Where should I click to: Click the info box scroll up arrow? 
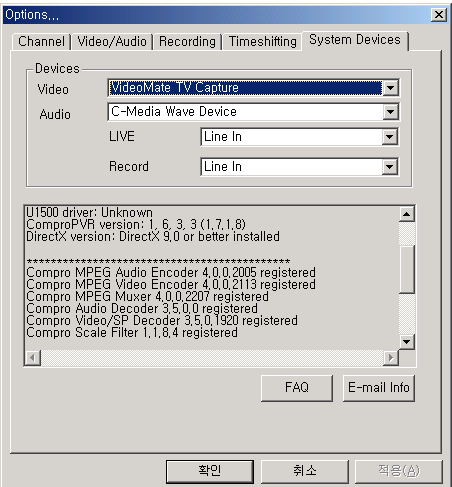(x=407, y=214)
